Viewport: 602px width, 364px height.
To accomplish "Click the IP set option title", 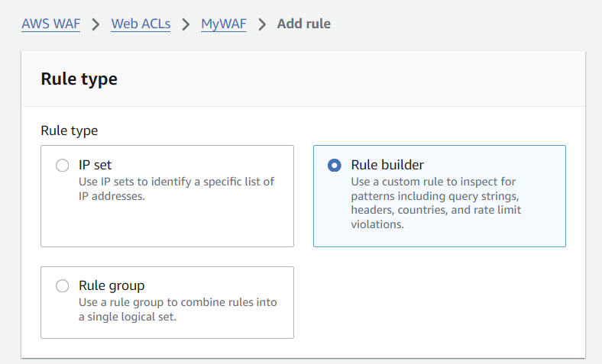I will 95,165.
